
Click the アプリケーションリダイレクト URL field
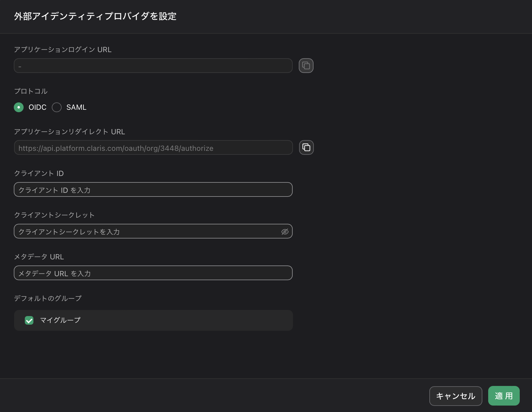[x=153, y=147]
